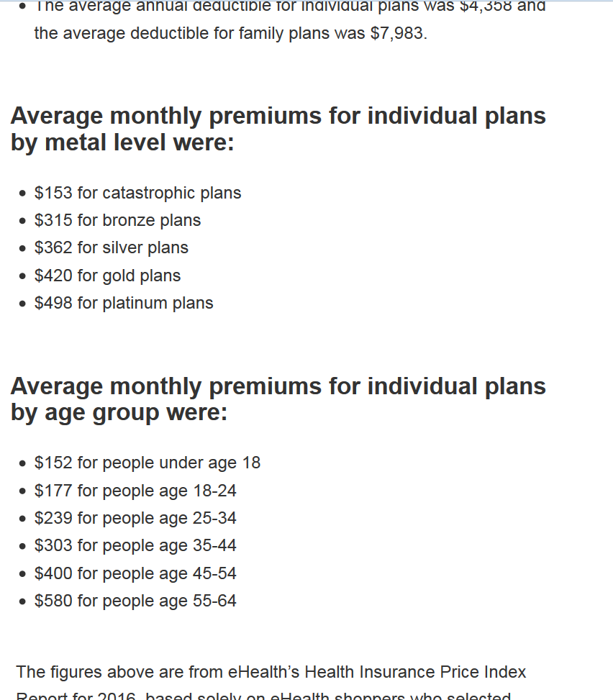Click the $152 under age 18 item
This screenshot has height=700, width=613.
[147, 463]
